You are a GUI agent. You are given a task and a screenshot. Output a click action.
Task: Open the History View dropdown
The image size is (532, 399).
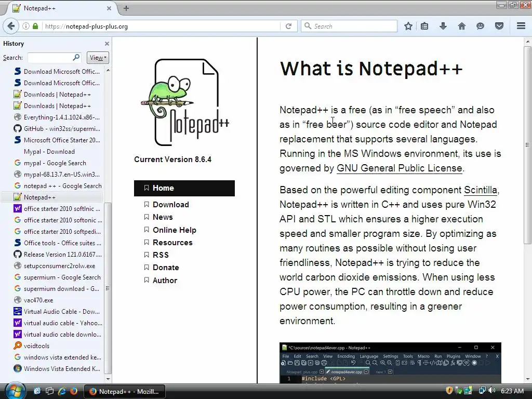click(98, 58)
